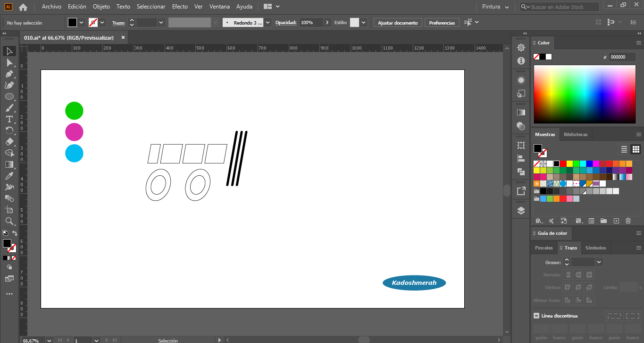
Task: Expand the Trazo weight dropdown in control bar
Action: coord(161,22)
